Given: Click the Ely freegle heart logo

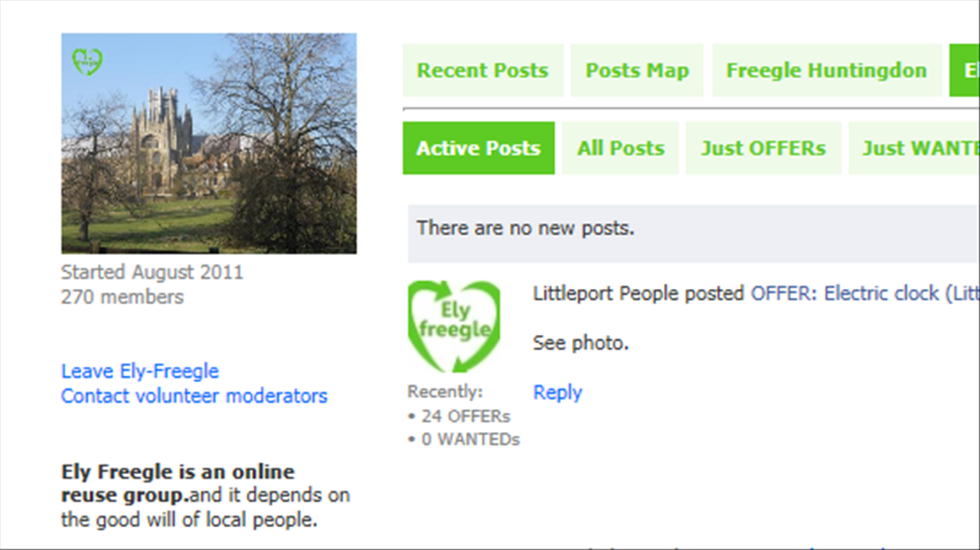Looking at the screenshot, I should pos(454,327).
